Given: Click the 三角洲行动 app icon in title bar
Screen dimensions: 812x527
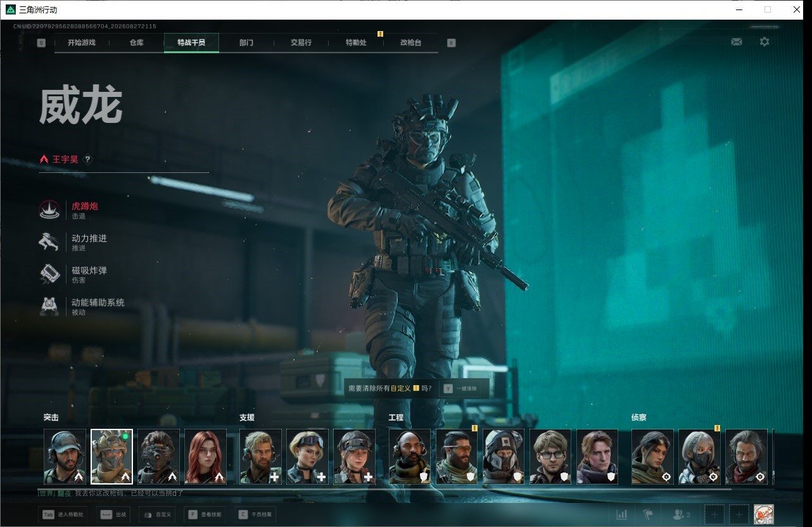Looking at the screenshot, I should [11, 10].
